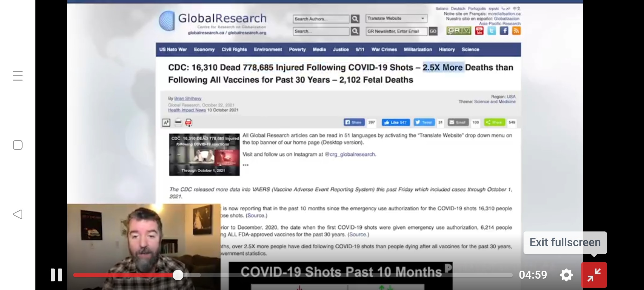Screen dimensions: 644x290
Task: Click the Email share button
Action: [x=458, y=122]
